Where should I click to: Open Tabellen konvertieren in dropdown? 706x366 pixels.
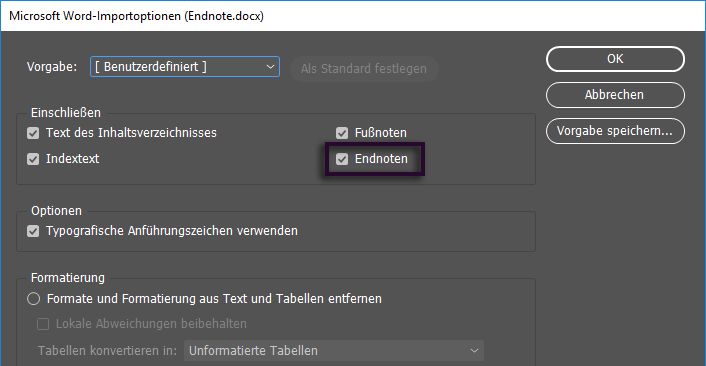click(334, 351)
